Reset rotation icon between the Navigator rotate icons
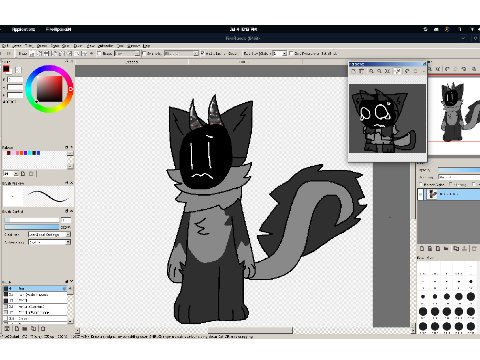 [x=455, y=69]
